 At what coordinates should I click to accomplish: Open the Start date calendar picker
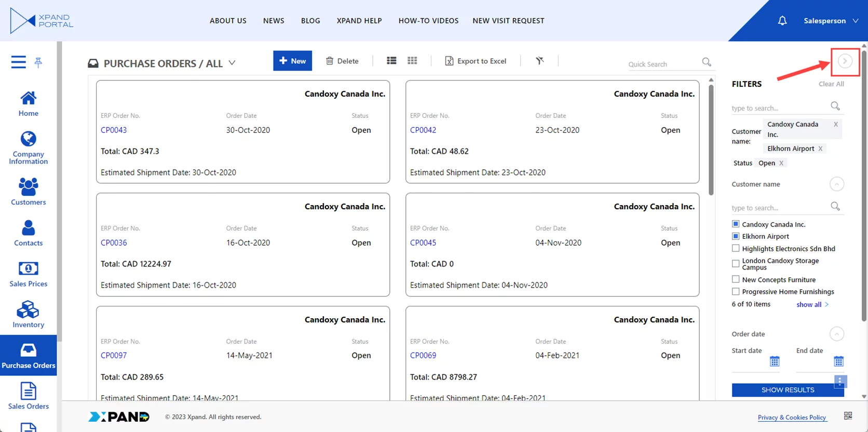[x=775, y=361]
